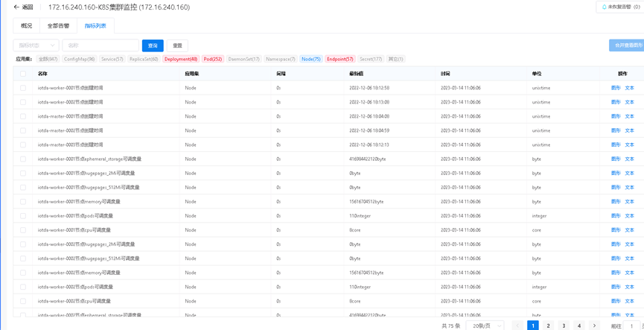
Task: Filter by Secret(177) tag
Action: pos(371,59)
